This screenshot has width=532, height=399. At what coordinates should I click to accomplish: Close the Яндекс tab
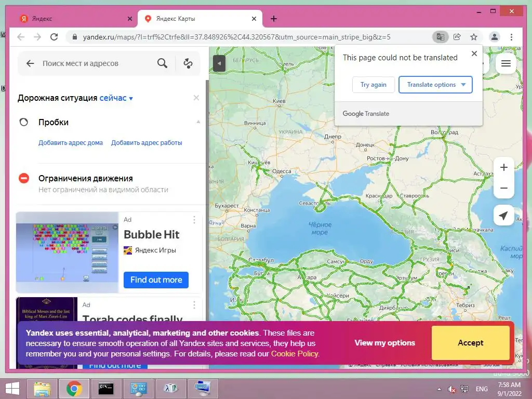129,19
